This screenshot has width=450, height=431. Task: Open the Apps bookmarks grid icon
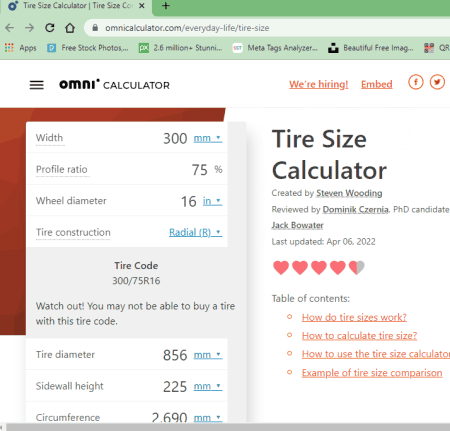(9, 48)
